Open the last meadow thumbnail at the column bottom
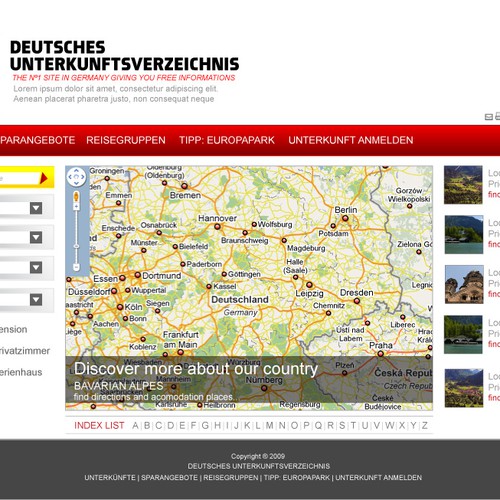This screenshot has width=500, height=500. [464, 388]
